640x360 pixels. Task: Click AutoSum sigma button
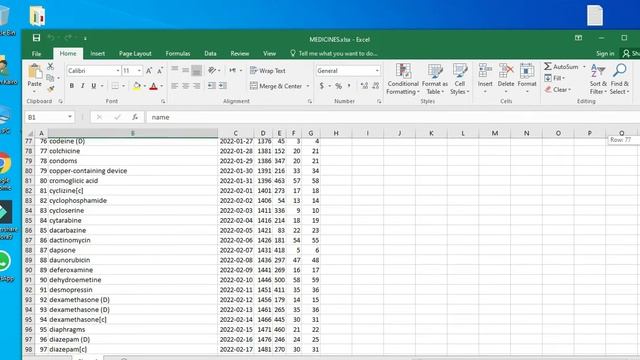coord(561,66)
